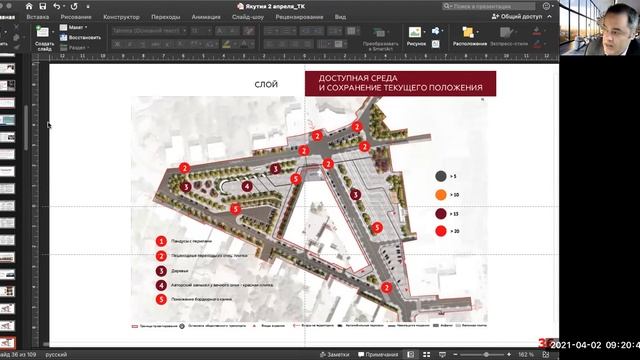Screen dimensions: 640x360
Task: Select the Анимация tab
Action: (x=206, y=17)
